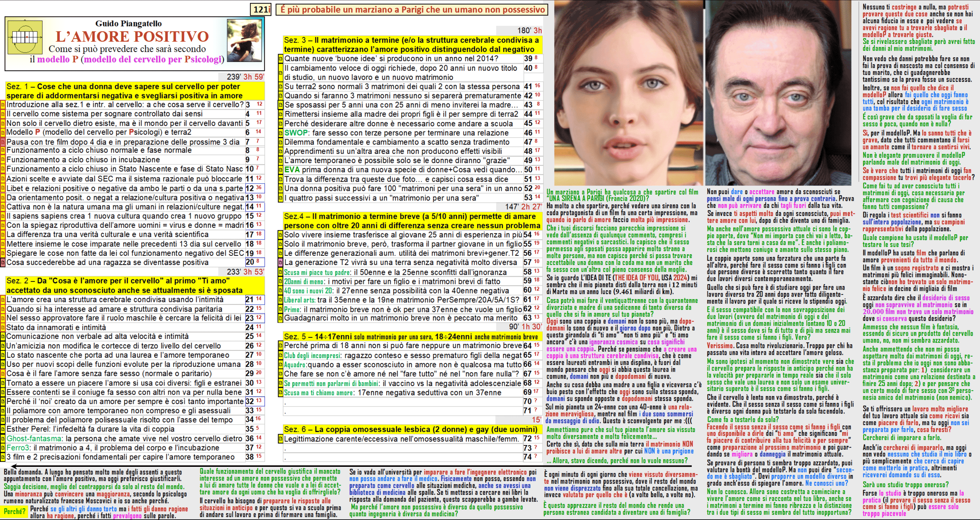
Task: Click 'Dilemma fondamentale e cambiamento a scatto' row title
Action: [x=397, y=142]
